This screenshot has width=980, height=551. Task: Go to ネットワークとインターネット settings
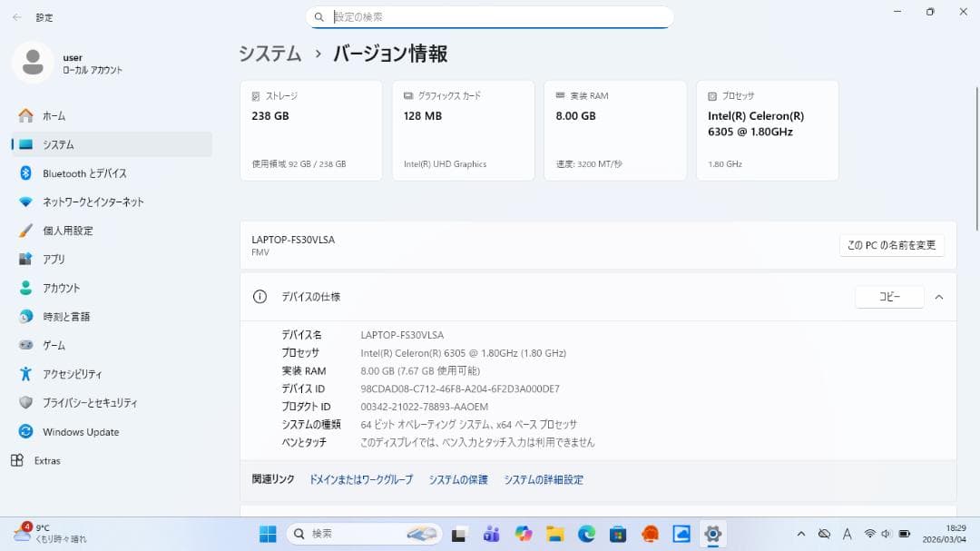click(112, 202)
